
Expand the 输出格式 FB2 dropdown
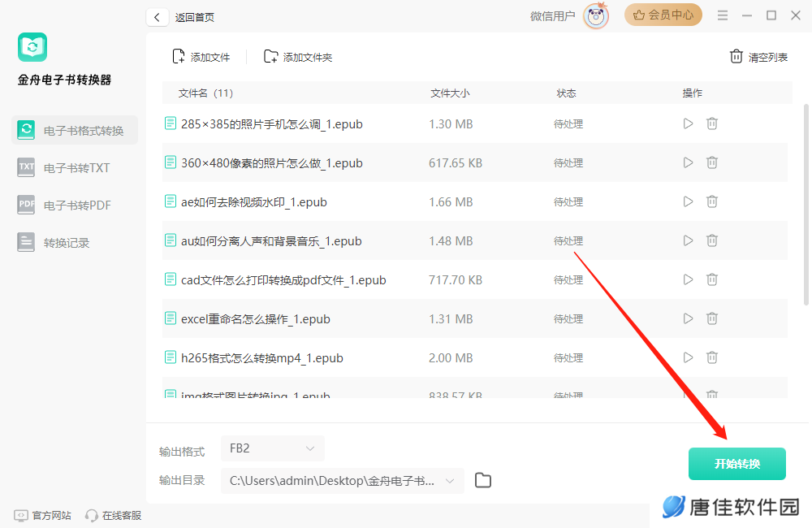pyautogui.click(x=272, y=448)
